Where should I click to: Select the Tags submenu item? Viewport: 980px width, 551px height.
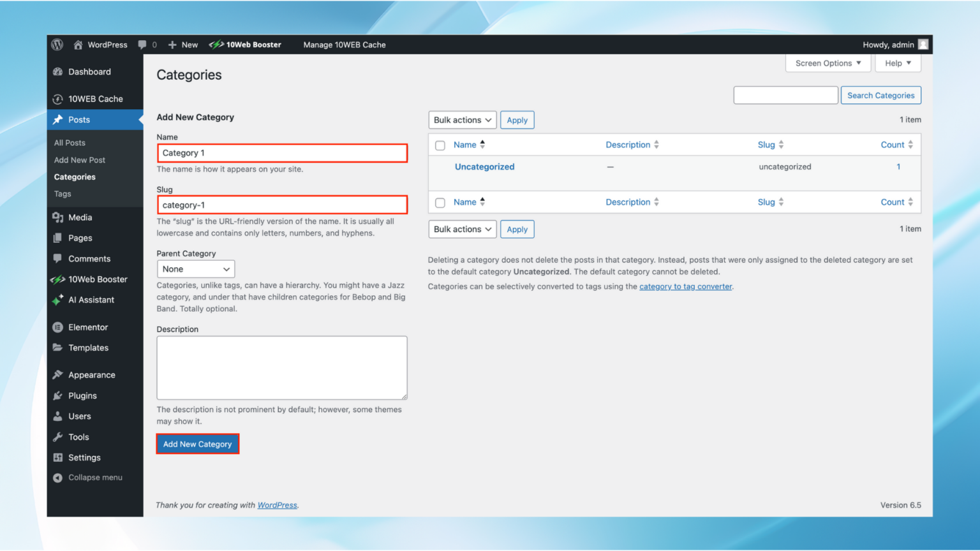point(62,193)
